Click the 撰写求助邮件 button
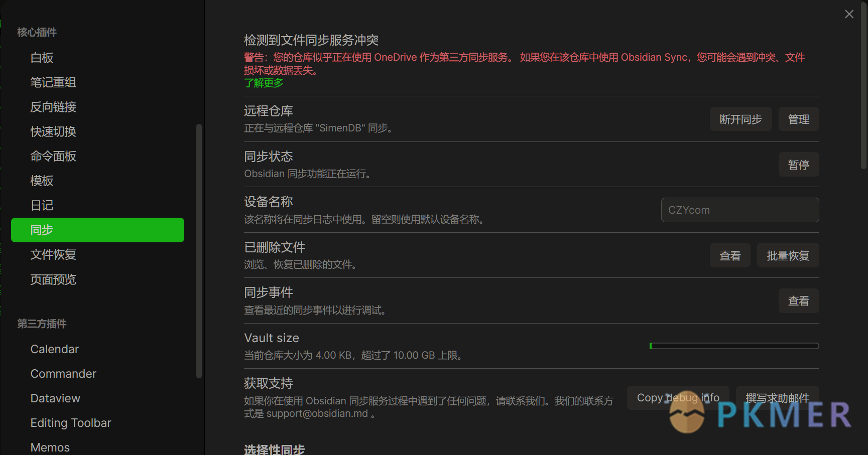 pyautogui.click(x=778, y=398)
